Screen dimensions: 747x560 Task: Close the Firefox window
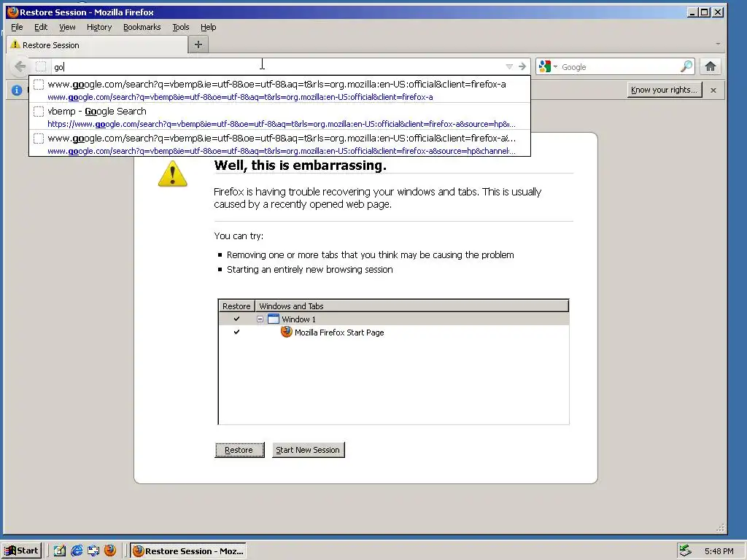coord(718,12)
